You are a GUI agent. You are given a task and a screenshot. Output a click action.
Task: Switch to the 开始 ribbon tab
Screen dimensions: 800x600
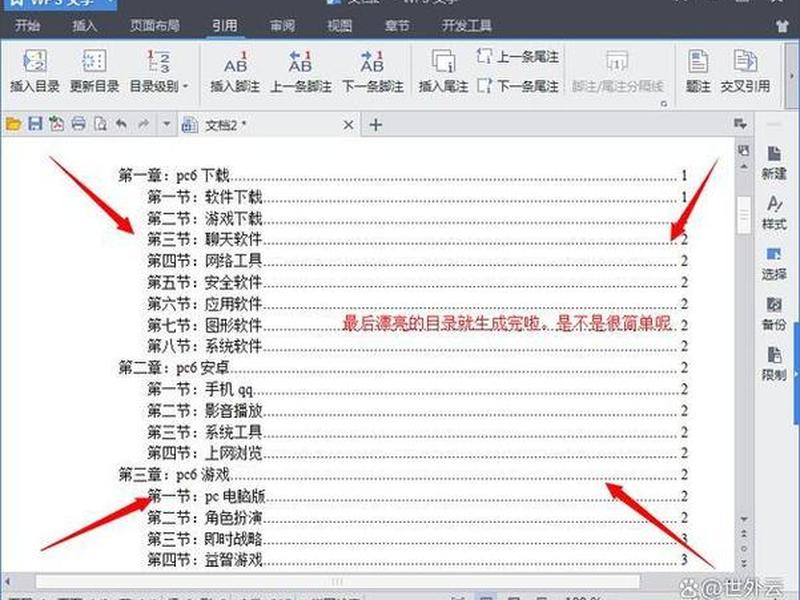click(28, 25)
